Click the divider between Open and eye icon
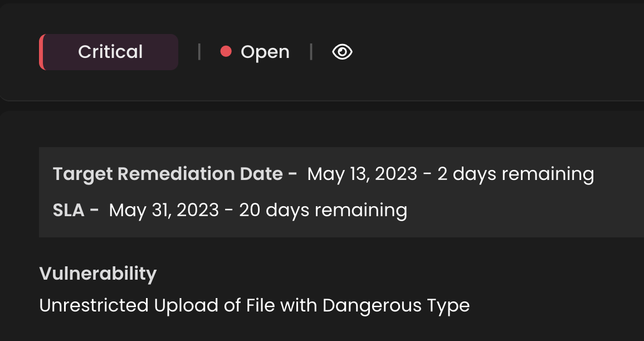This screenshot has width=644, height=341. [311, 52]
